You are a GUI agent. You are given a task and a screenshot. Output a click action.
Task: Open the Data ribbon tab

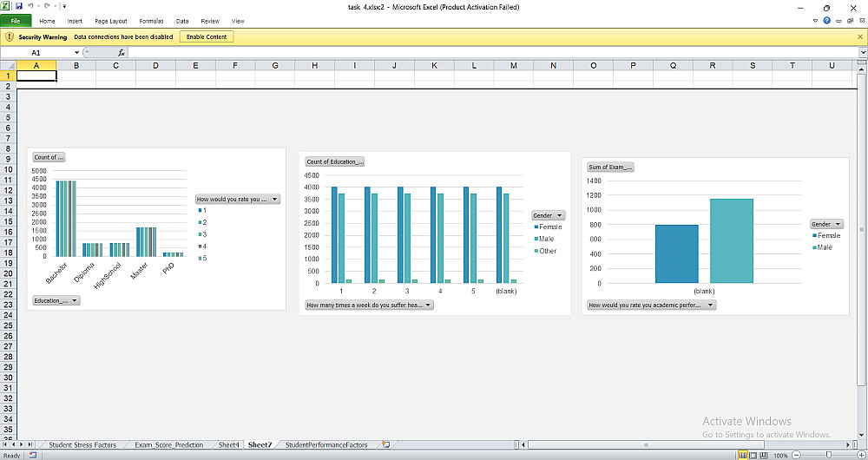(182, 21)
